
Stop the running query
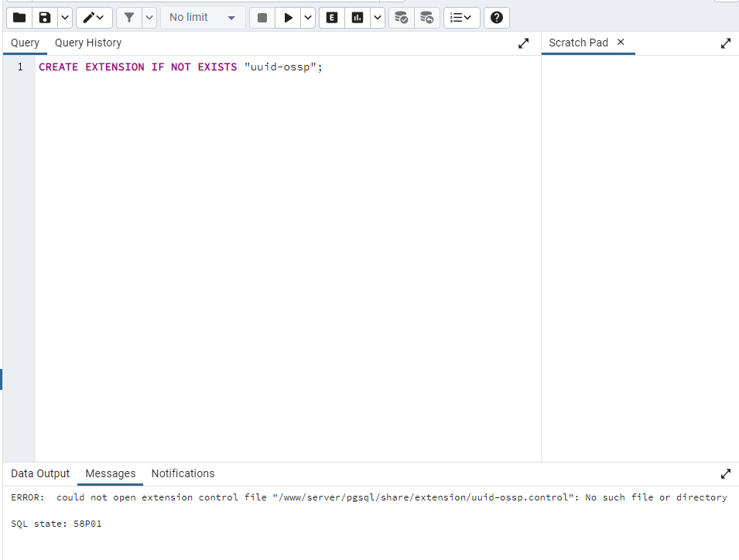[x=262, y=18]
